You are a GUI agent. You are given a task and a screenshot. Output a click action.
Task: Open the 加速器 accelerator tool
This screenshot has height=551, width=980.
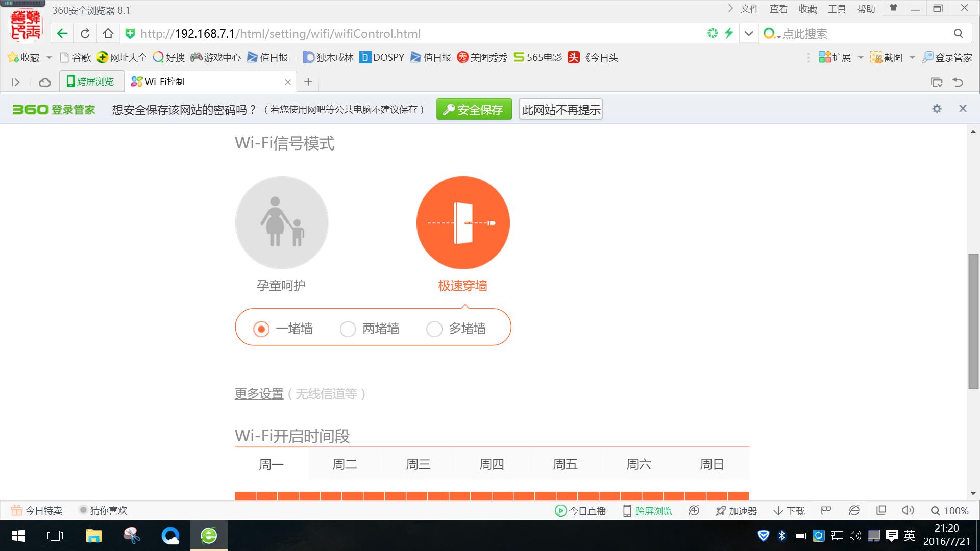(x=737, y=510)
